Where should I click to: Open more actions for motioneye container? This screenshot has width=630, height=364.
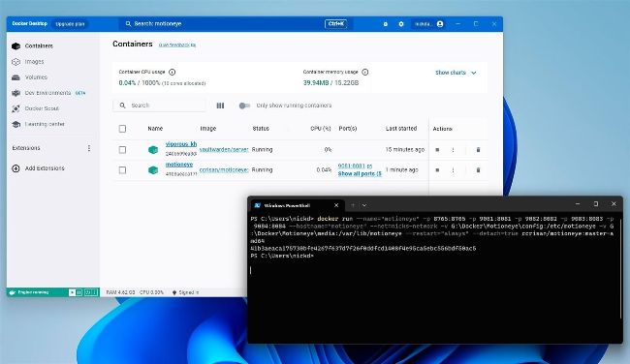click(453, 170)
